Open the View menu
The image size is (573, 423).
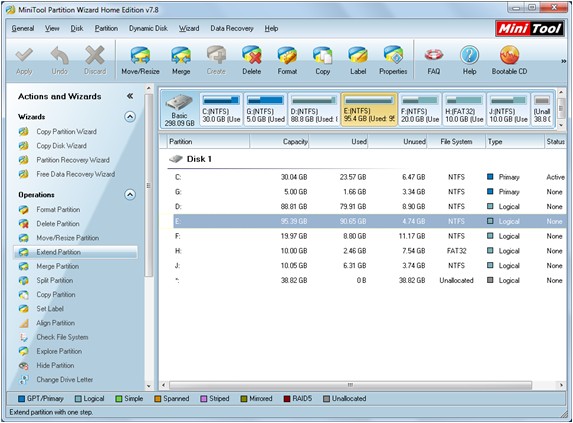[x=52, y=28]
